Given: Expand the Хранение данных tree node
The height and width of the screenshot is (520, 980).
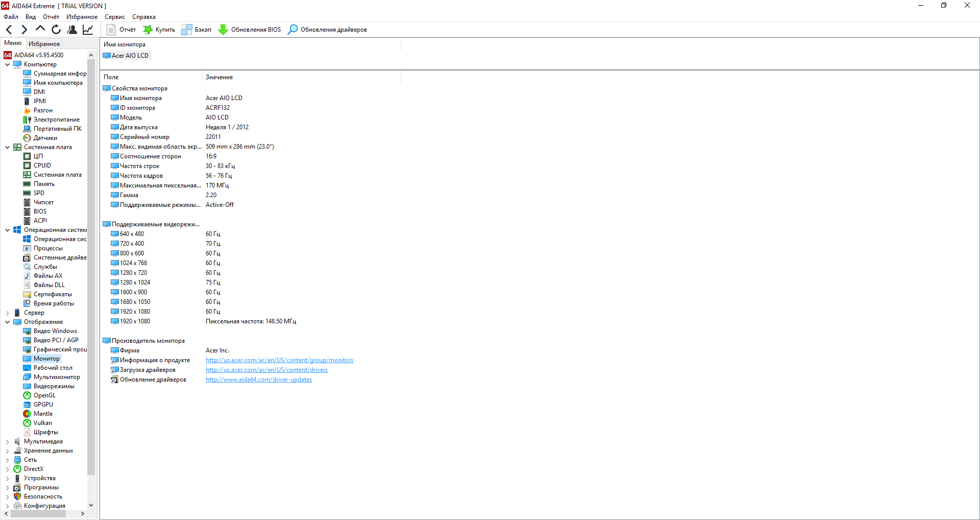Looking at the screenshot, I should tap(7, 451).
